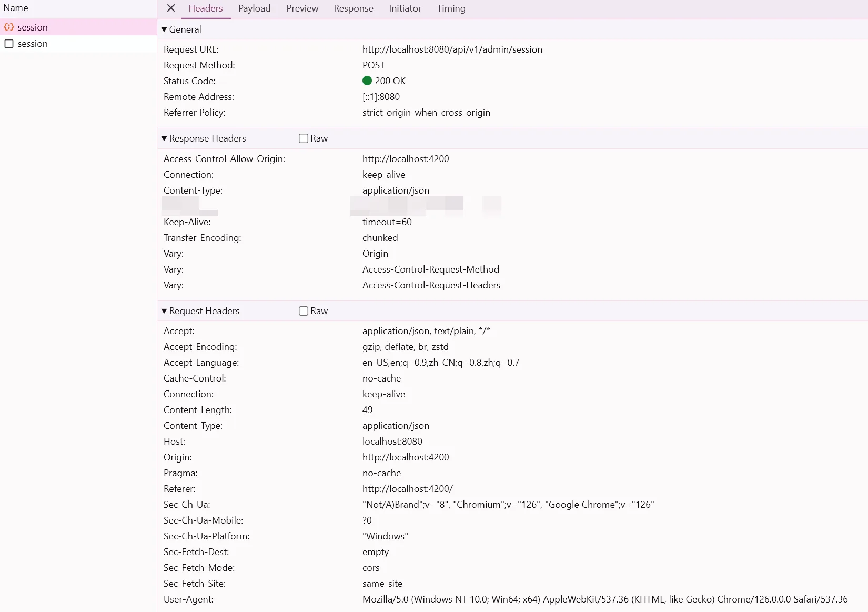Click the Sec-Ch-Ua-Platform value "Windows"
Image resolution: width=868 pixels, height=612 pixels.
(385, 536)
